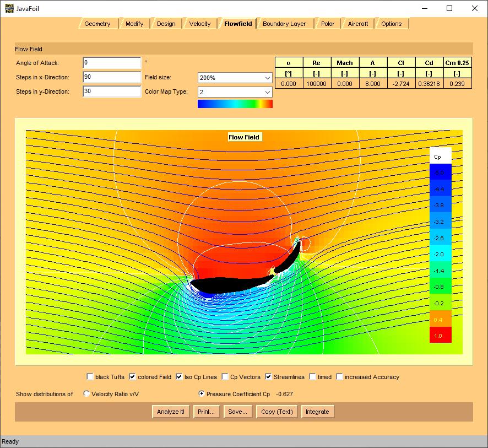Toggle the colored Field checkbox
Screen dimensions: 488x448
(x=132, y=377)
